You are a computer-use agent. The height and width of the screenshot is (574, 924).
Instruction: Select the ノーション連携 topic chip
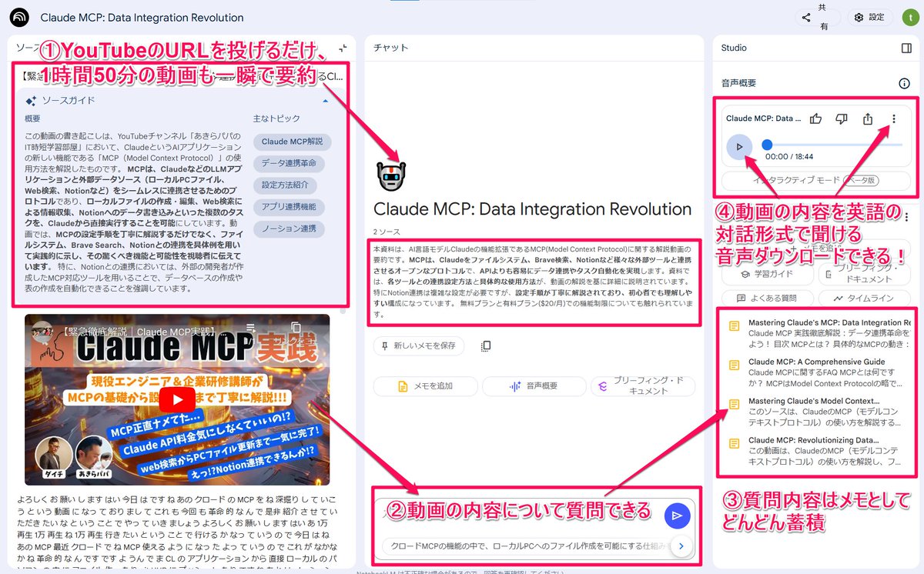[289, 229]
